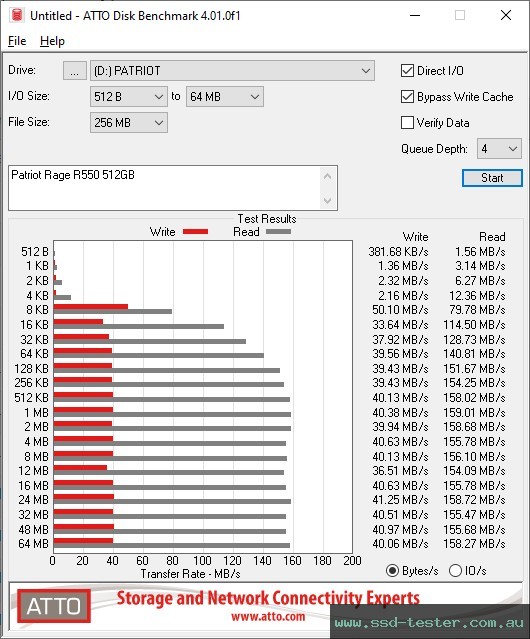
Task: Open the File menu
Action: point(17,41)
